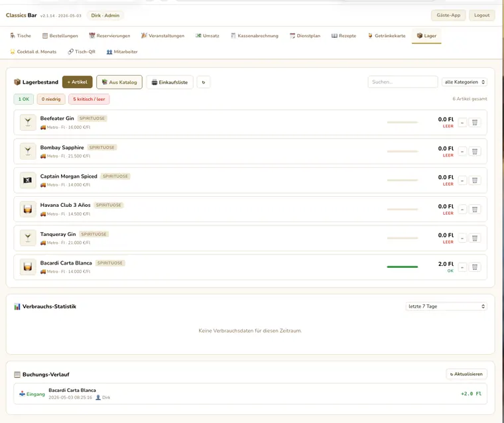Filter by 1 OK status chip

pos(23,99)
